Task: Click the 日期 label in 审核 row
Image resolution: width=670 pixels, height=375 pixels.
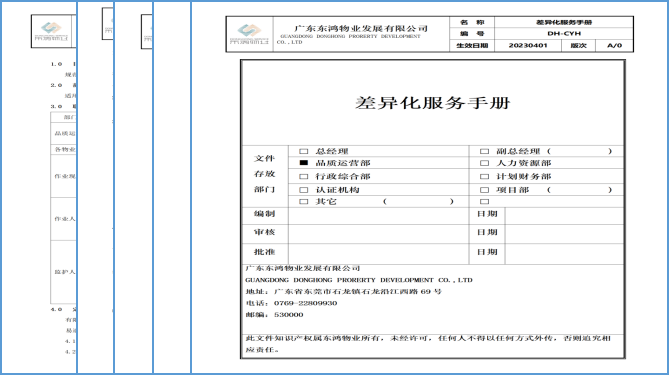Action: tap(487, 232)
